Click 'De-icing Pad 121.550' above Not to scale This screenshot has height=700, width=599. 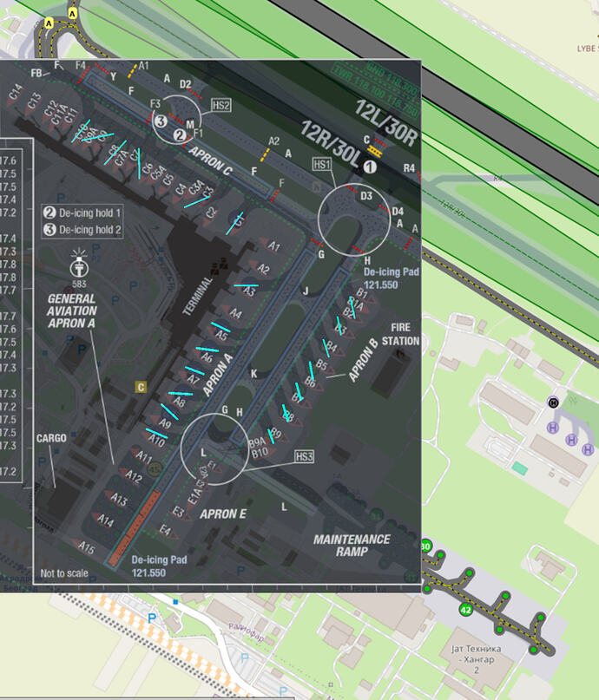coord(159,566)
